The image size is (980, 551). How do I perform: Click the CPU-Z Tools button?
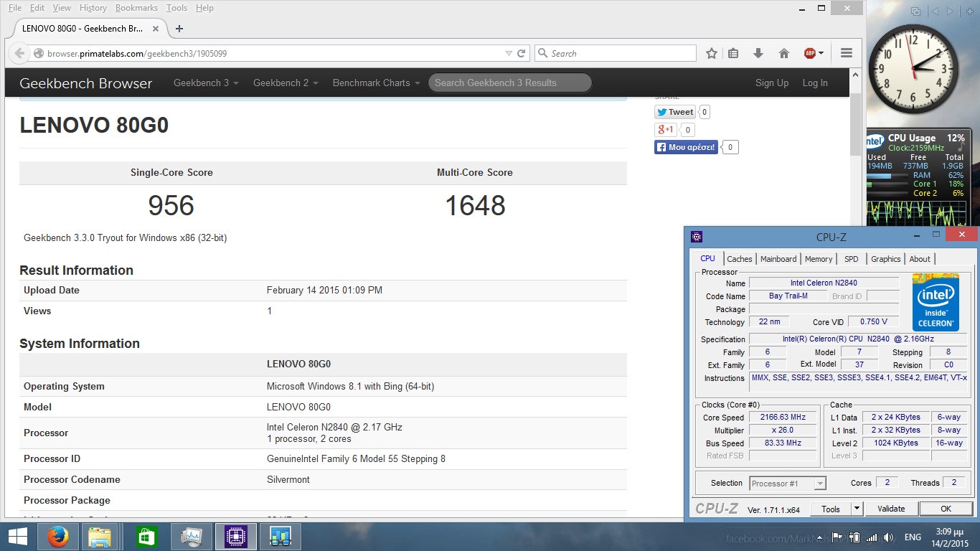831,509
